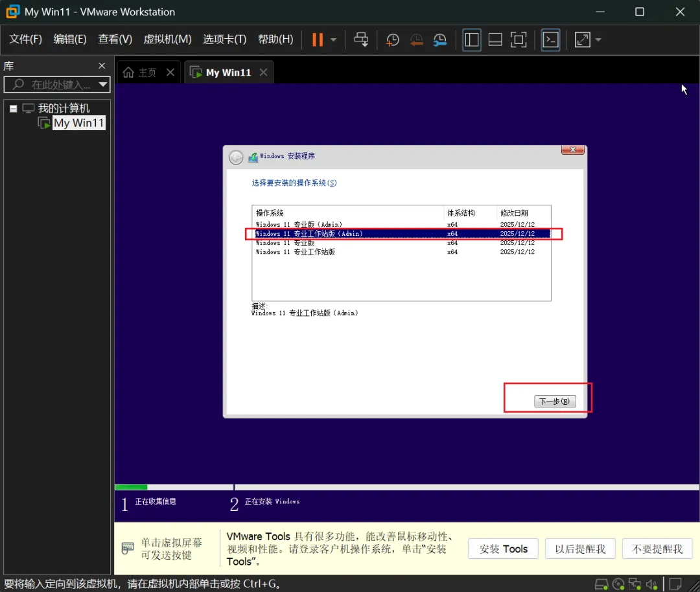Open the power options dropdown arrow
The image size is (700, 592).
point(334,40)
